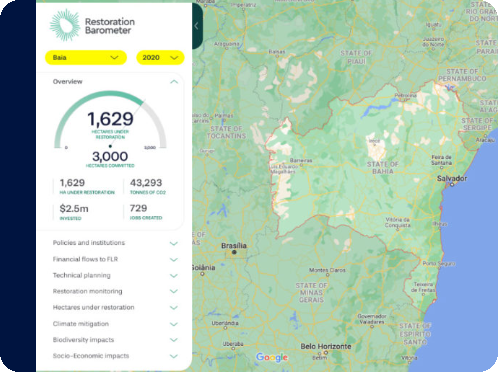498x372 pixels.
Task: Click Petrolina label on the map
Action: click(x=405, y=96)
